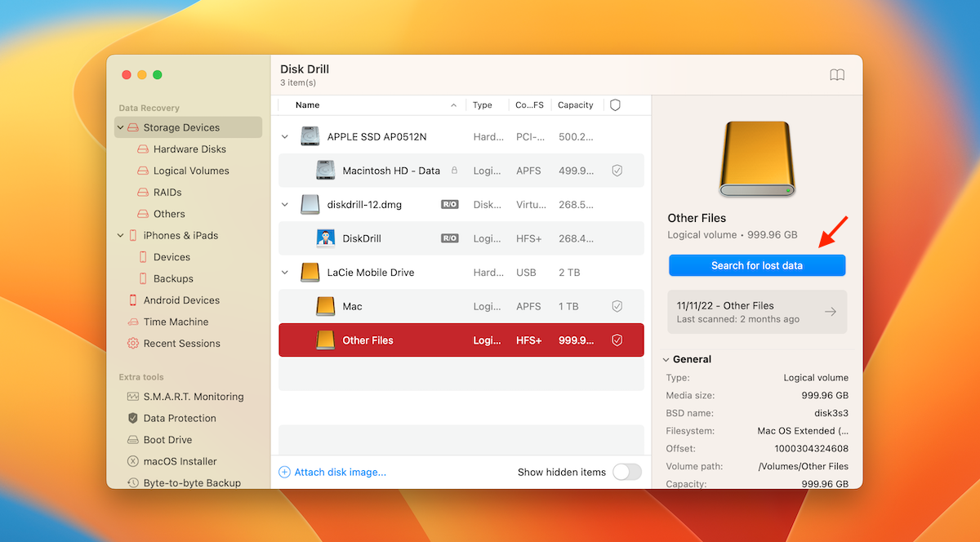Open the help book icon

pyautogui.click(x=837, y=75)
